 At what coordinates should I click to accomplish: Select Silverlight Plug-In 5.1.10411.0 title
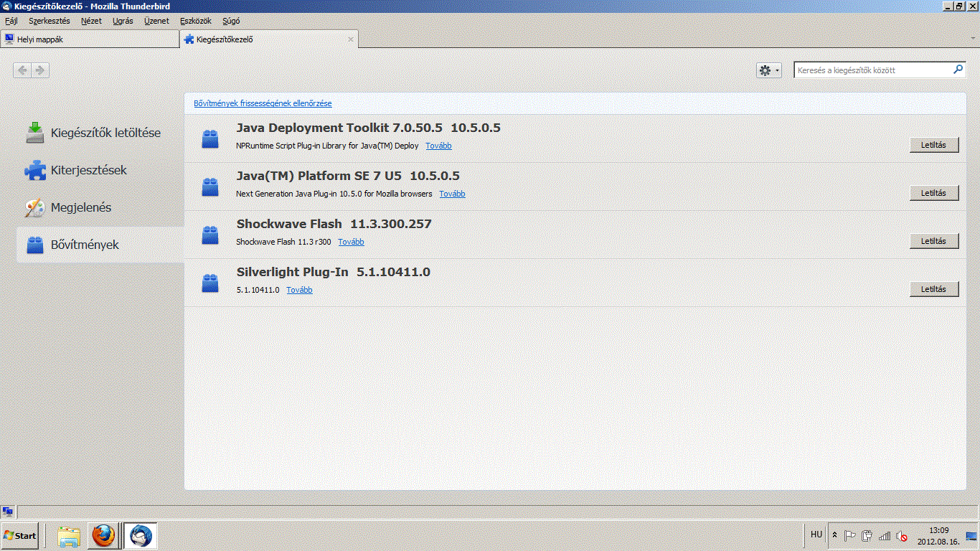[x=334, y=272]
